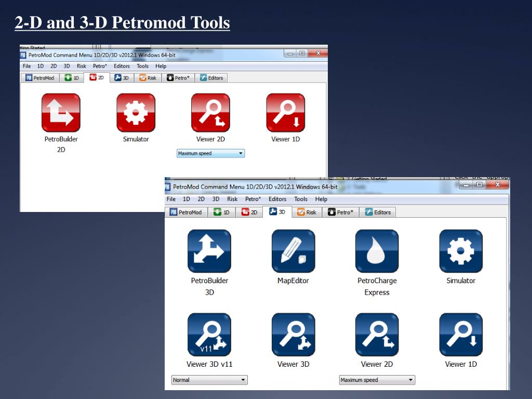Switch to Petro* tab in 3D window
This screenshot has height=399, width=532.
pos(340,212)
